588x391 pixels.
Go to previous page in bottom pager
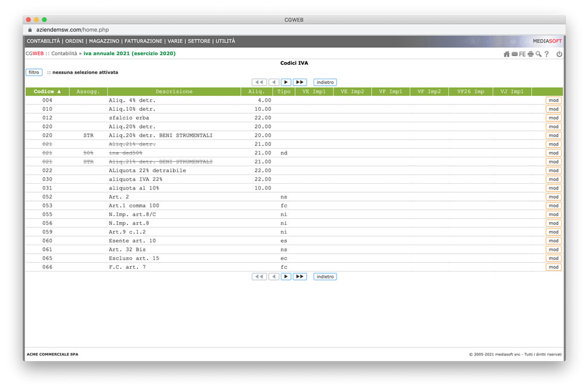[x=274, y=277]
